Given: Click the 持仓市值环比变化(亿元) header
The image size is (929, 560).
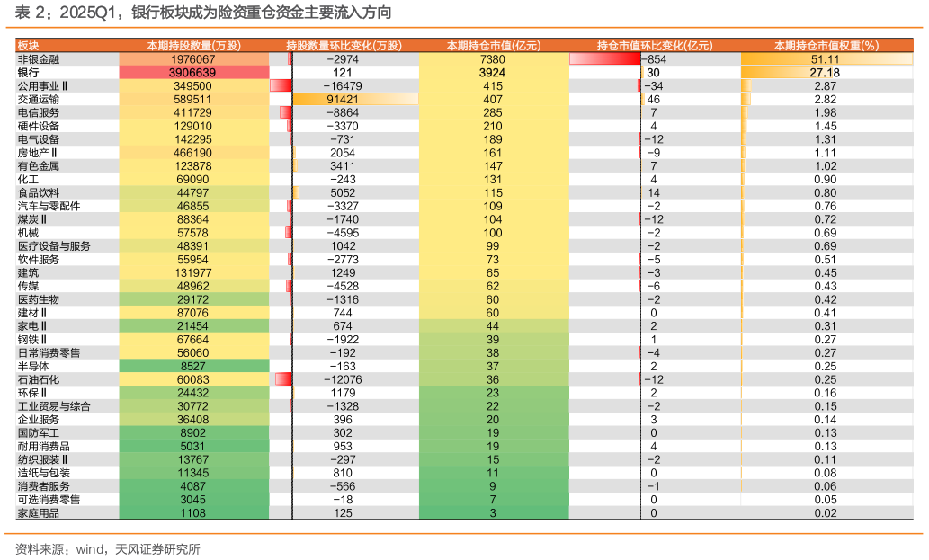Looking at the screenshot, I should click(x=654, y=45).
